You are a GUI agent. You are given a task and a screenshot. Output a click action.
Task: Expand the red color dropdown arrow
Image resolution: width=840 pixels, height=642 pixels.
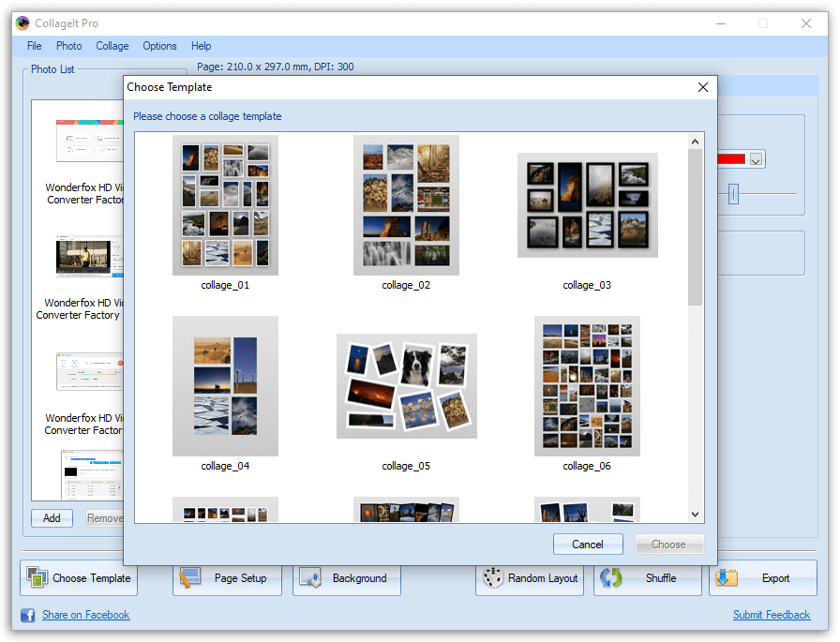pyautogui.click(x=757, y=159)
